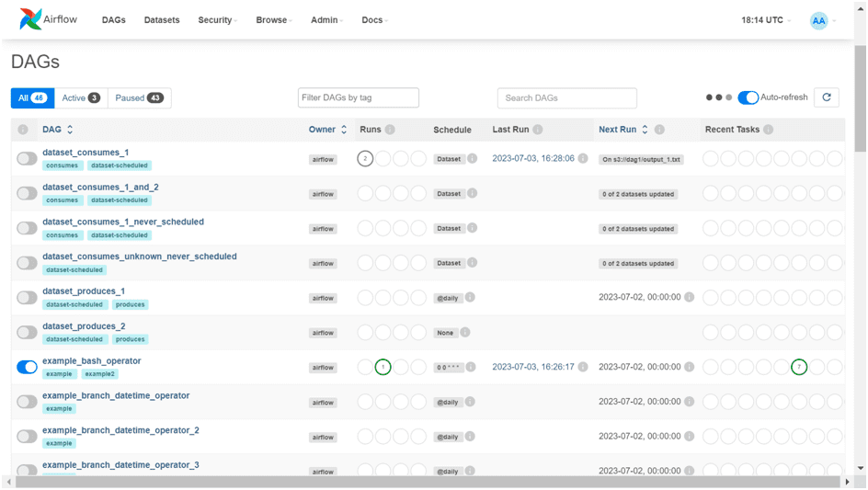
Task: Unpause dataset_produces_2 DAG
Action: 27,333
